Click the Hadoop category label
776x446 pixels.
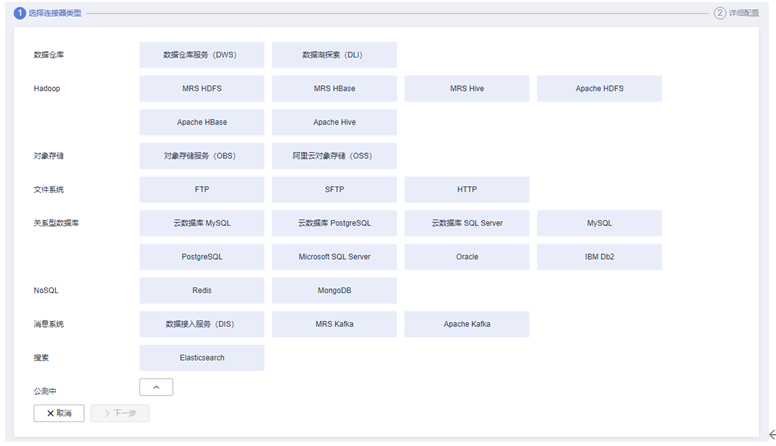[x=47, y=89]
